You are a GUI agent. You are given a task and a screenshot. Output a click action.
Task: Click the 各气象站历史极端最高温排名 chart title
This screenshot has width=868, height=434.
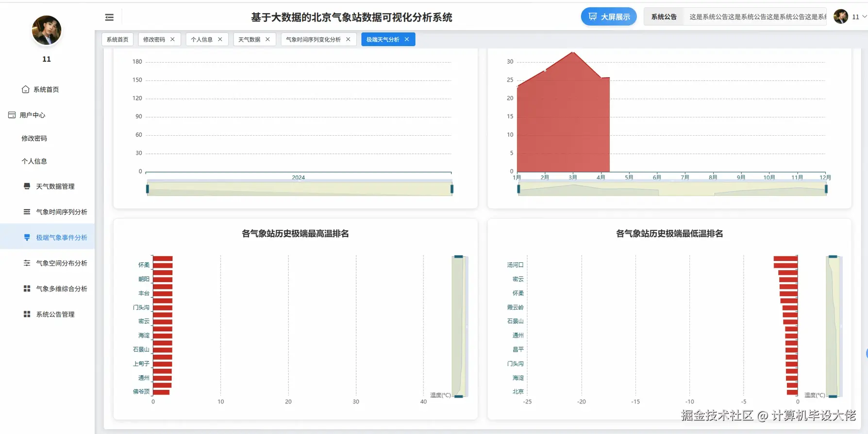[x=295, y=234]
